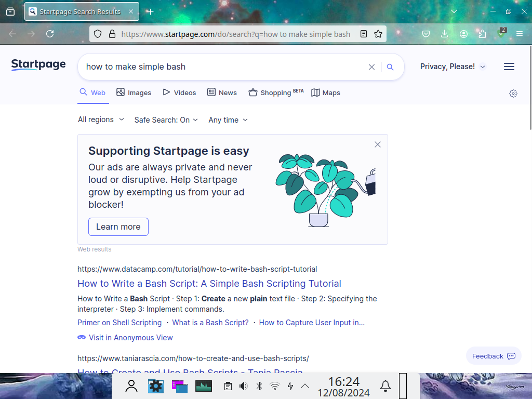Switch to the Videos tab

coord(179,92)
